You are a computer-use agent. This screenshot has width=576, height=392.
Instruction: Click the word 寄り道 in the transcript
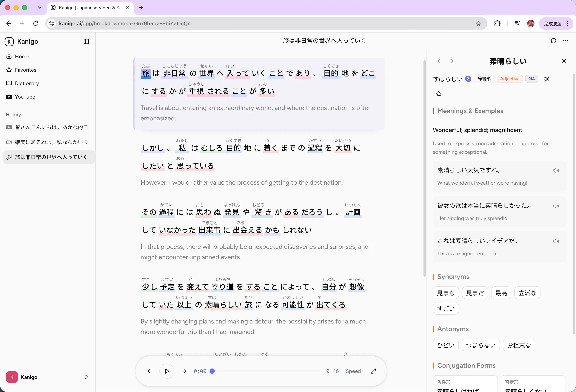point(222,287)
